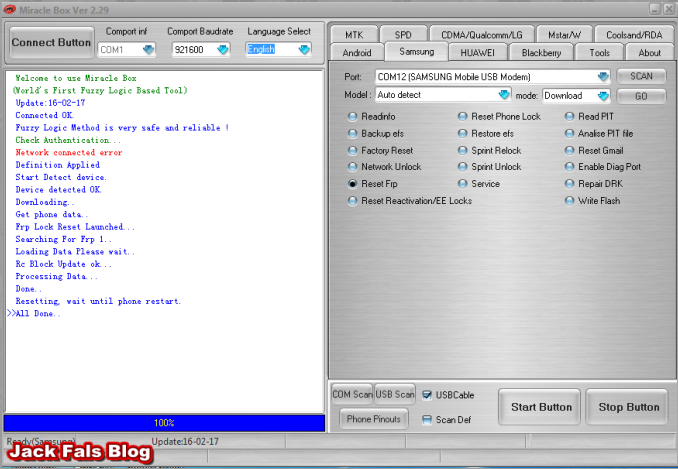The height and width of the screenshot is (469, 678).
Task: Click the Start Button
Action: tap(541, 407)
